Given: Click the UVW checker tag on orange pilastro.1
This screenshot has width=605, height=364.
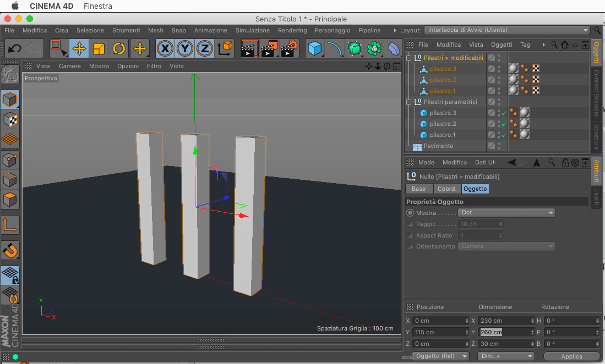Looking at the screenshot, I should click(536, 91).
